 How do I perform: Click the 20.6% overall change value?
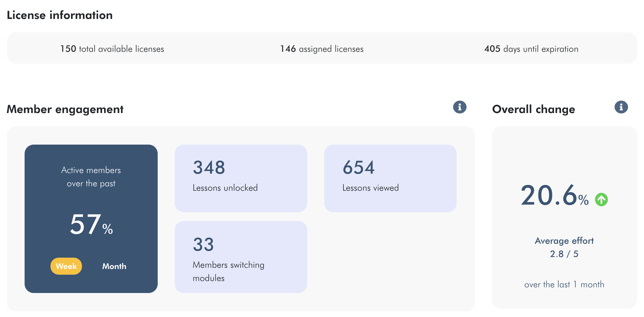click(554, 196)
